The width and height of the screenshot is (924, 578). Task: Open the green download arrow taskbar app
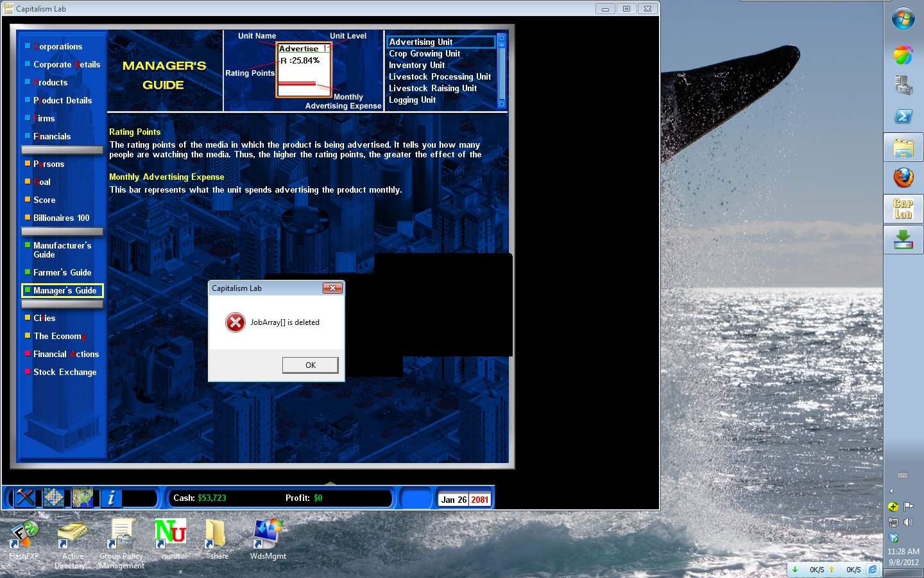click(x=903, y=240)
